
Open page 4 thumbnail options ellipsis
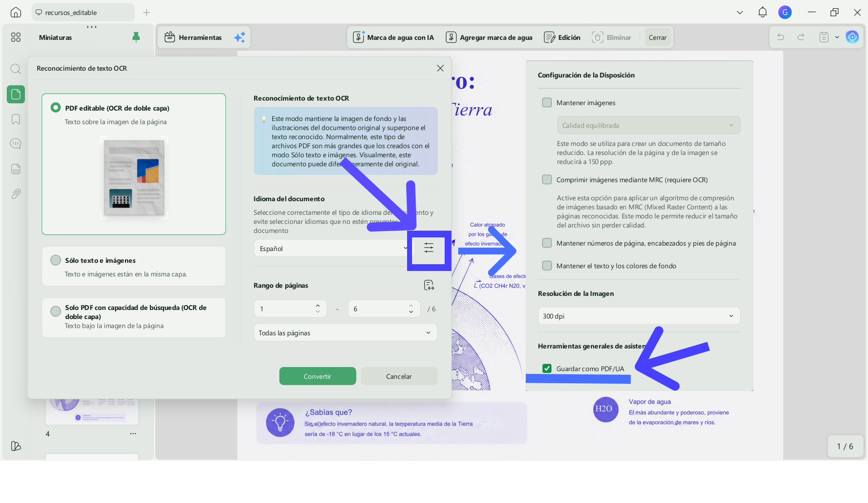(133, 434)
